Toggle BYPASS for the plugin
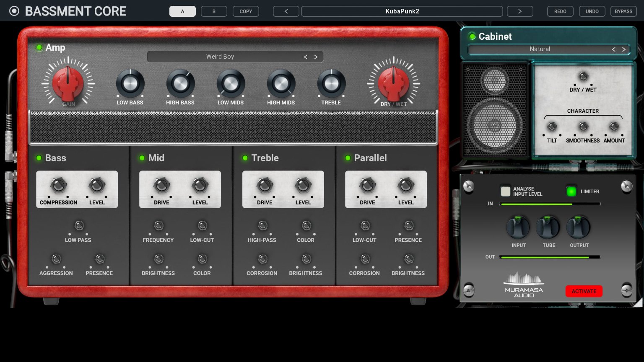This screenshot has height=362, width=644. point(623,11)
